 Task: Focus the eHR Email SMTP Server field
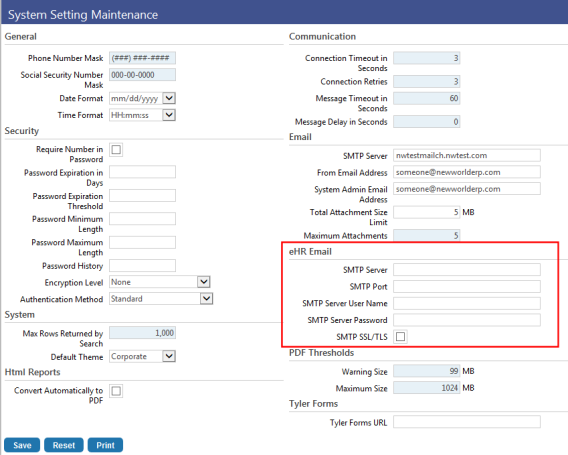coord(467,270)
